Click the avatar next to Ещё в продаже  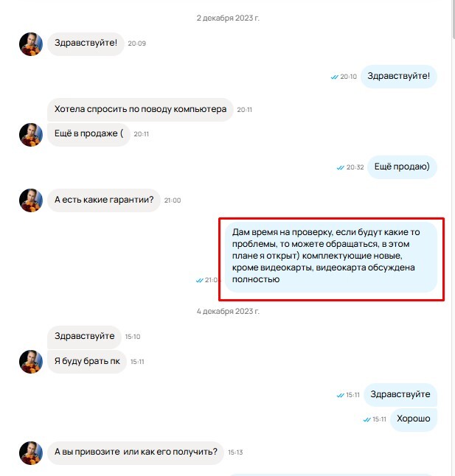(31, 135)
